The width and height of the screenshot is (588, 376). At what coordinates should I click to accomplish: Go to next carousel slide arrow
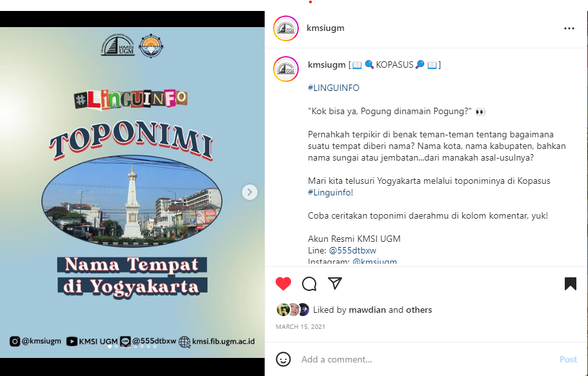[250, 192]
